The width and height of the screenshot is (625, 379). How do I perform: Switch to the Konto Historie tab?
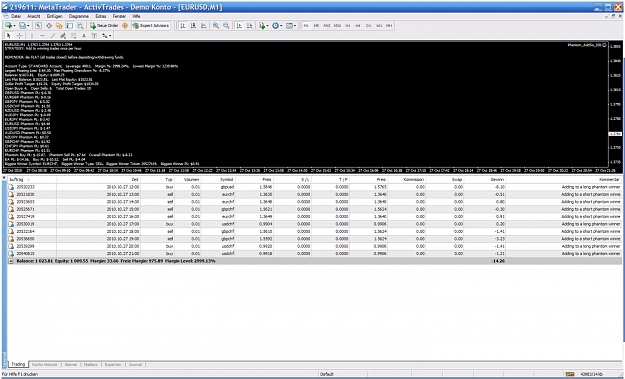click(x=45, y=365)
